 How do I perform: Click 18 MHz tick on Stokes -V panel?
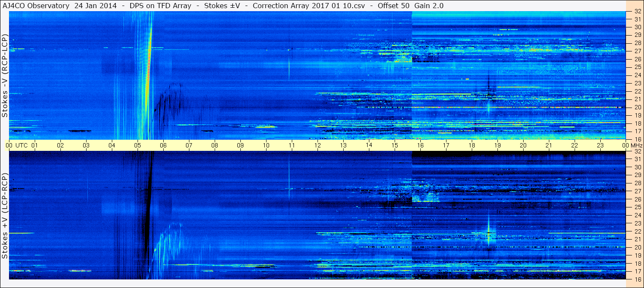click(x=637, y=123)
